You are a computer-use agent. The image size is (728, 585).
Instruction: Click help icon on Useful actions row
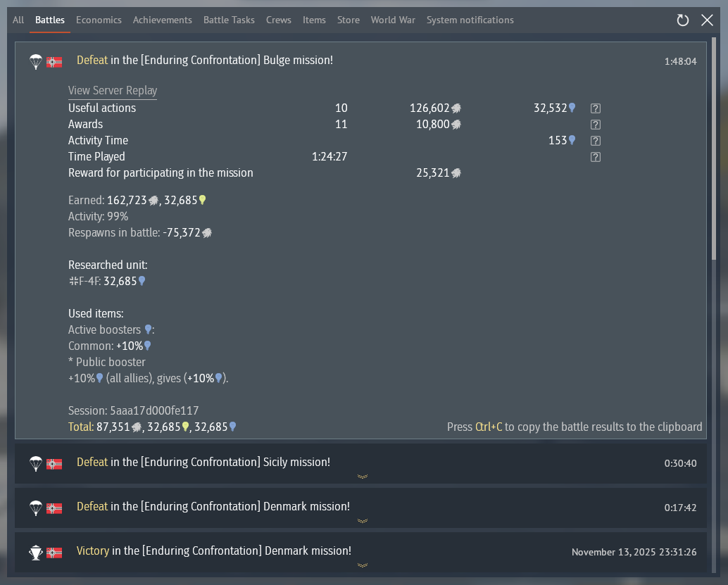pos(595,108)
